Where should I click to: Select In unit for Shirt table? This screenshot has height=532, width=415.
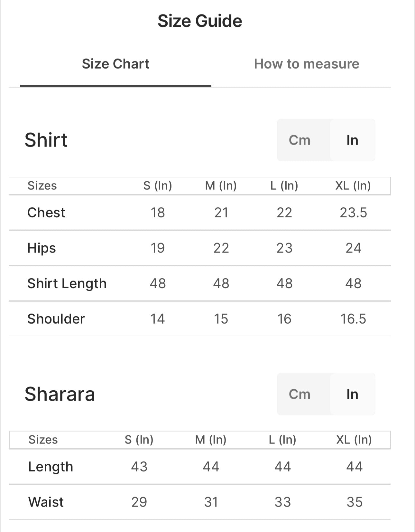(x=352, y=140)
